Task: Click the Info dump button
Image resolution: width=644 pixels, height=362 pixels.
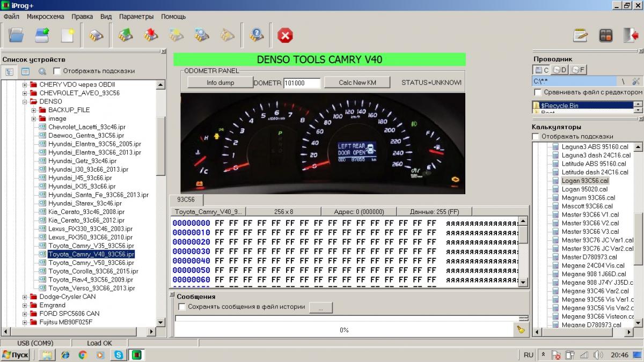Action: pyautogui.click(x=219, y=83)
